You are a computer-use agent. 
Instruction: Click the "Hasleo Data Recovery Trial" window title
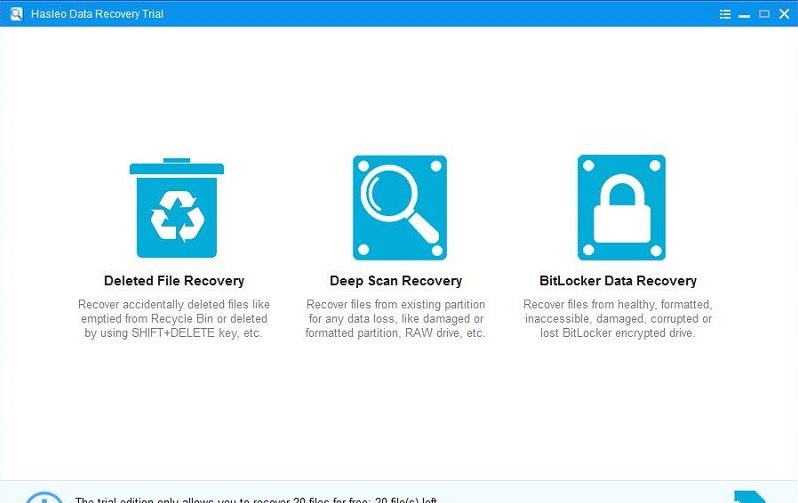(x=97, y=14)
